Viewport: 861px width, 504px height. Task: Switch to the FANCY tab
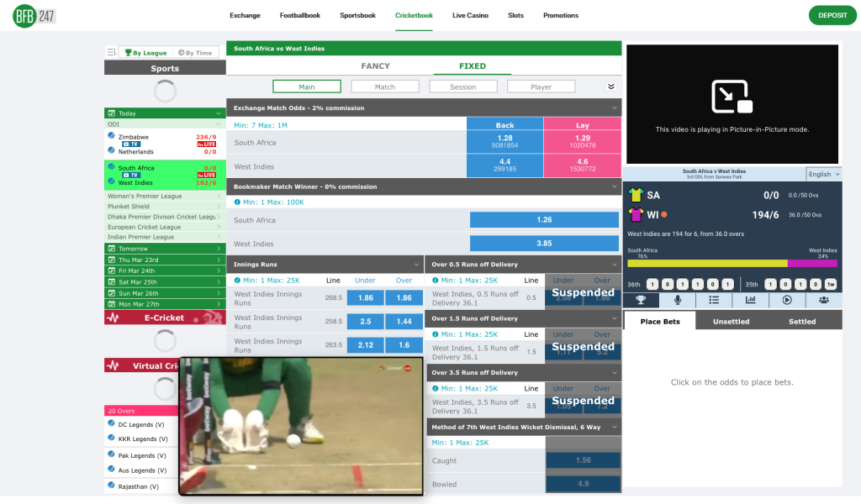[x=376, y=66]
